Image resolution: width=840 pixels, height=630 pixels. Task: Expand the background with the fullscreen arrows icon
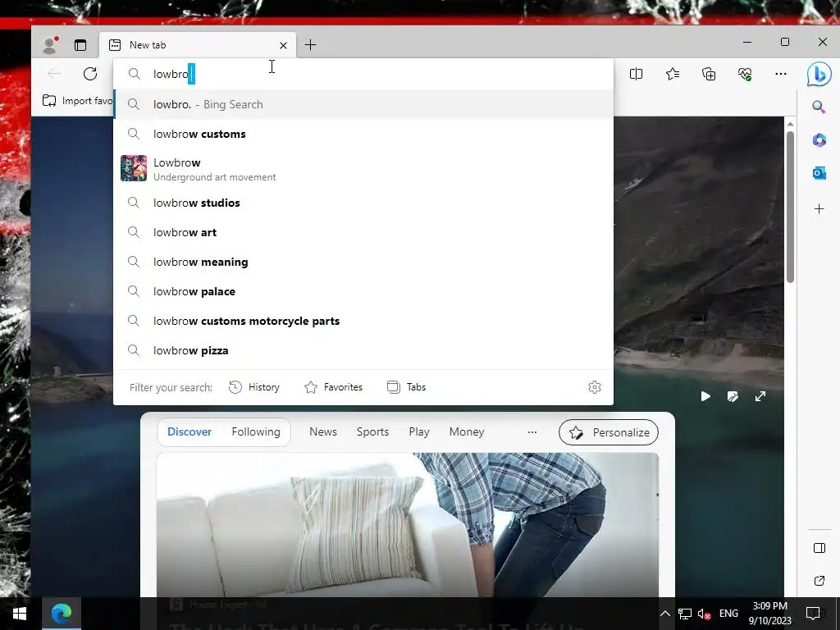point(760,396)
